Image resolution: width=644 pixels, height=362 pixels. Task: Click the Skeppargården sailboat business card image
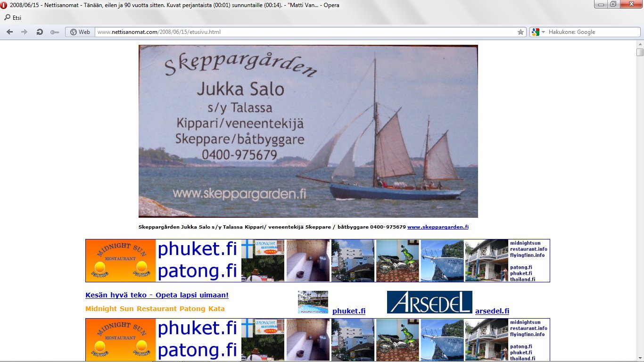(x=308, y=131)
